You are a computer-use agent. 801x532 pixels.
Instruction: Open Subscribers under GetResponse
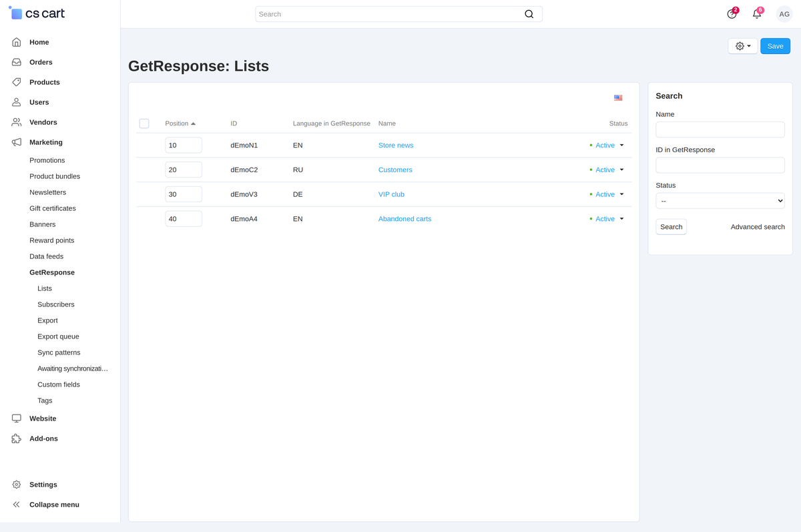pos(56,304)
